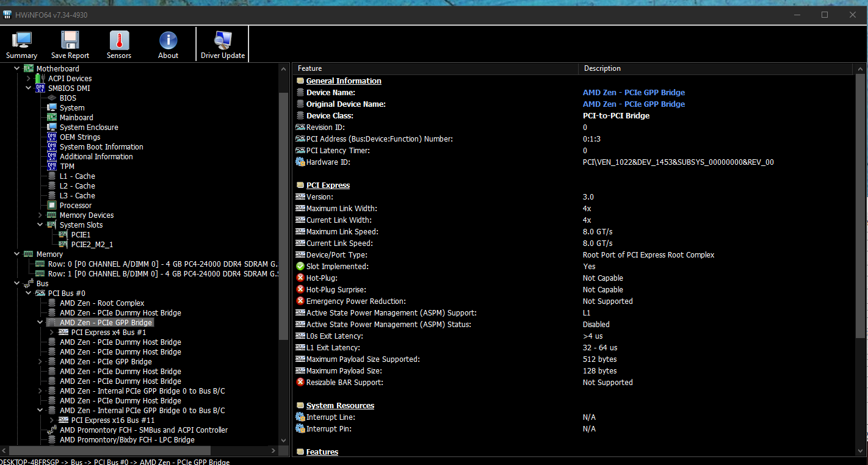Click the ACPI Devices icon
The height and width of the screenshot is (465, 868).
point(40,78)
